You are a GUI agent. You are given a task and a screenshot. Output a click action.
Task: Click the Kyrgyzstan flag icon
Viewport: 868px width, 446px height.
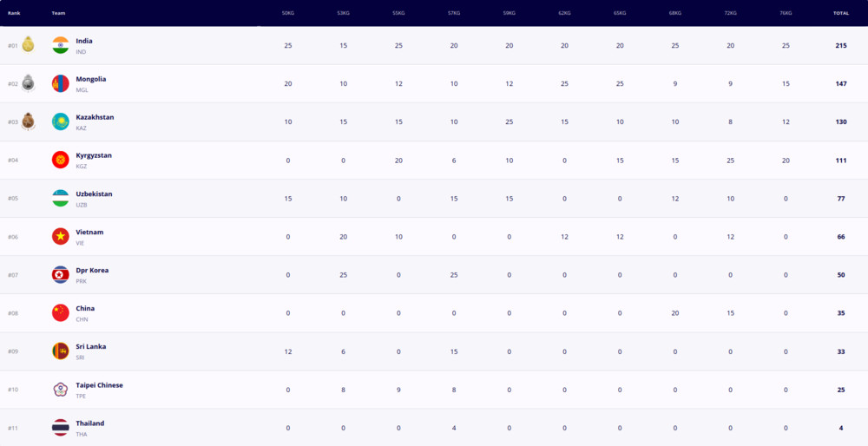[61, 160]
